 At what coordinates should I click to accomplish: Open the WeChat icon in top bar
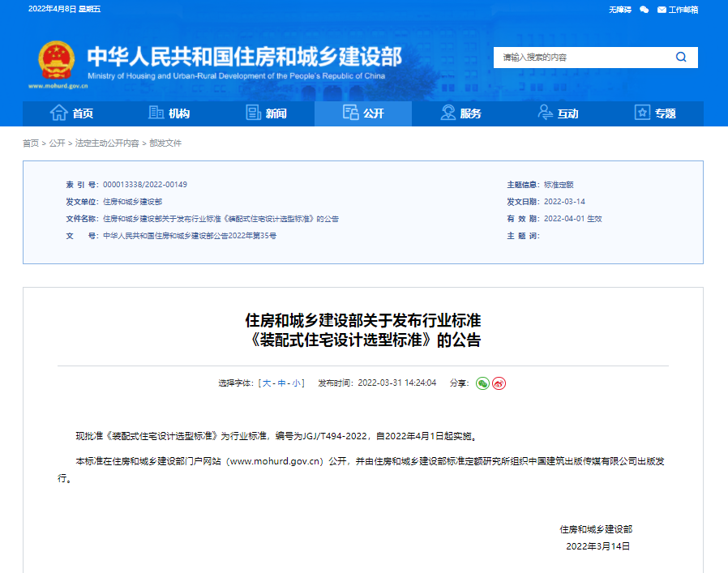(644, 10)
